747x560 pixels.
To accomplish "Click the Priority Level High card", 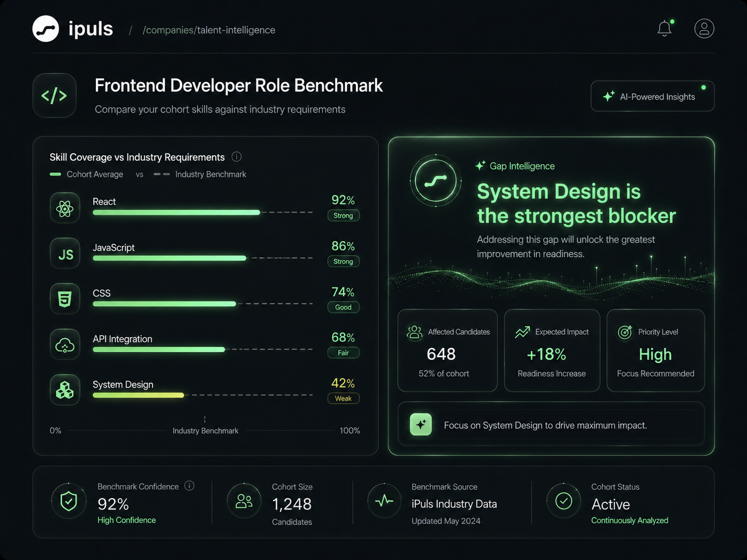I will click(x=656, y=351).
